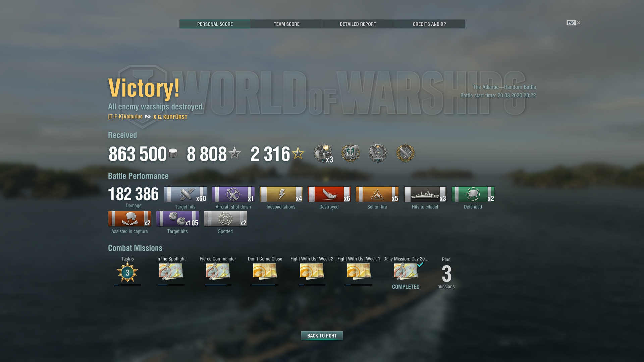This screenshot has height=362, width=644.
Task: Click the Fierce Commander progress bar
Action: [x=218, y=285]
